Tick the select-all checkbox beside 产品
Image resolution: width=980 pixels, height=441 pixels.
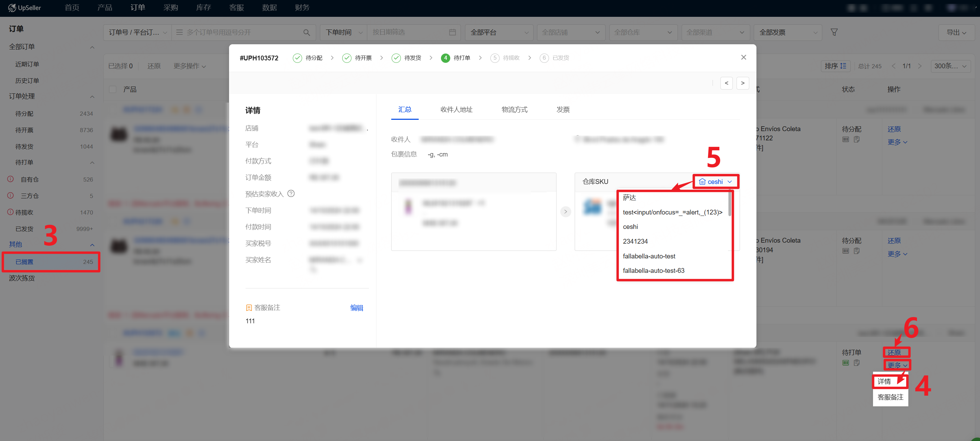click(x=112, y=89)
